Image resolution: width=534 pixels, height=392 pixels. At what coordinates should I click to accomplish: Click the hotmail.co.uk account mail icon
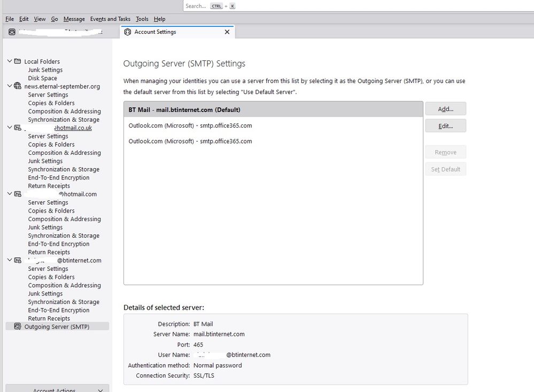[18, 128]
